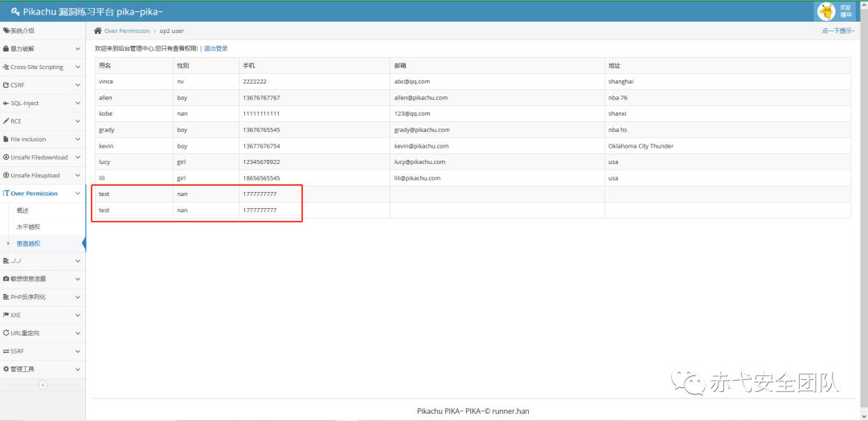Click the File Inclusion file icon
Viewport: 868px width, 421px height.
click(x=6, y=140)
